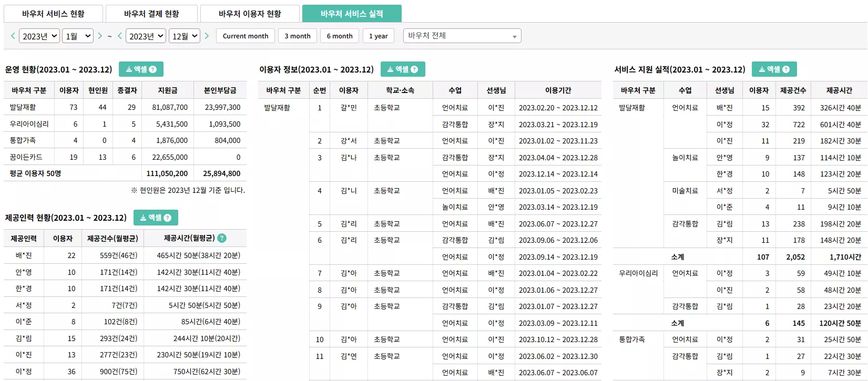The height and width of the screenshot is (381, 868).
Task: Expand the 바우처 전체 filter dropdown
Action: pyautogui.click(x=462, y=36)
